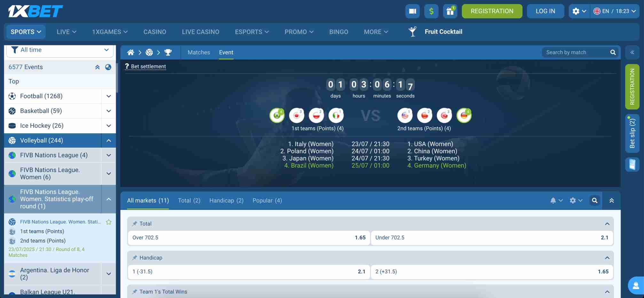Click the magnifier in the Search by match box

tap(613, 52)
